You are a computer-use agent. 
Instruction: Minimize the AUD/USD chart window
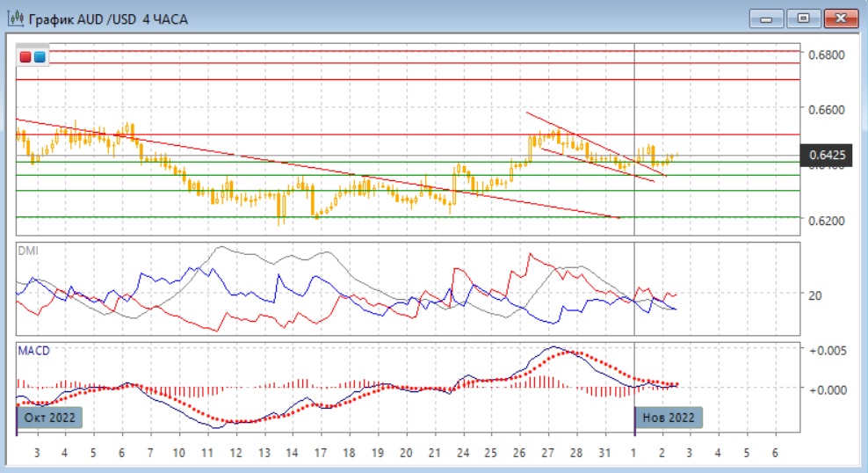[766, 18]
